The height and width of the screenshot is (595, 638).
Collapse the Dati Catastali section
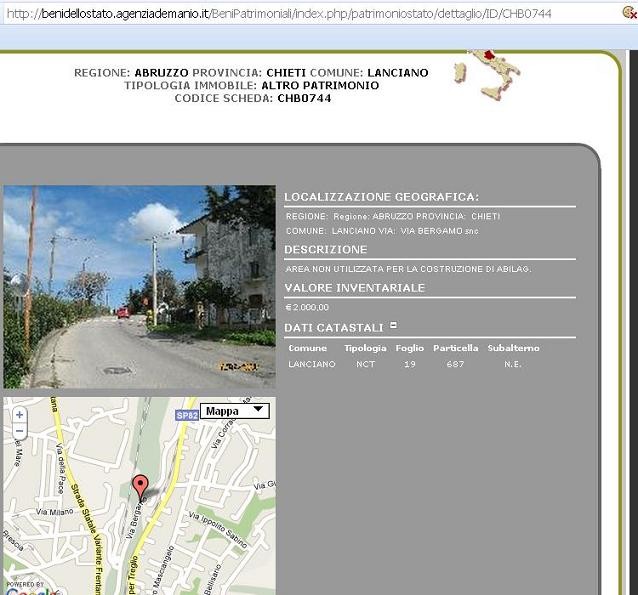pyautogui.click(x=394, y=325)
